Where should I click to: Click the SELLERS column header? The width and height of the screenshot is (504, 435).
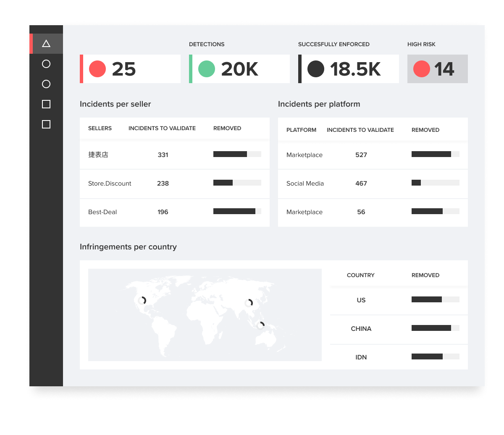click(100, 128)
